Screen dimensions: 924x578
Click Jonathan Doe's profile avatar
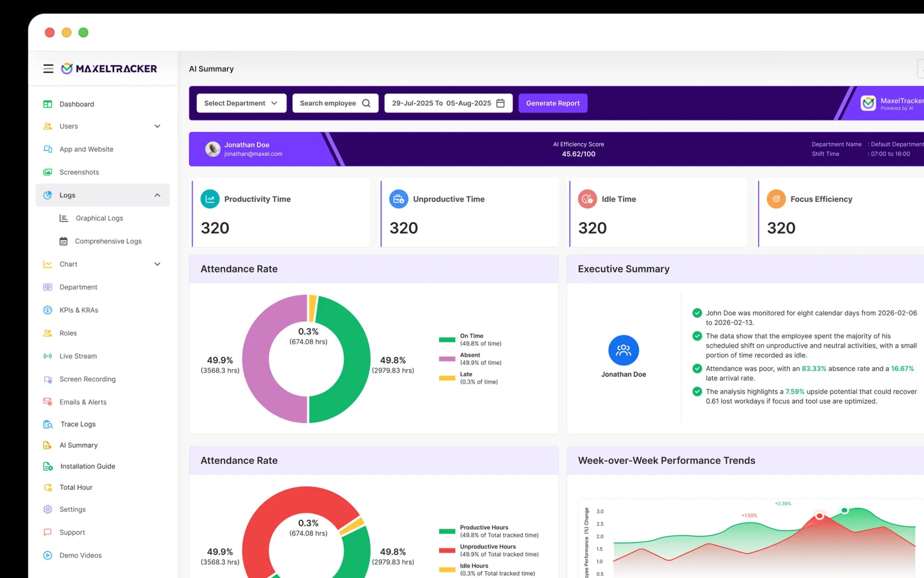tap(213, 149)
